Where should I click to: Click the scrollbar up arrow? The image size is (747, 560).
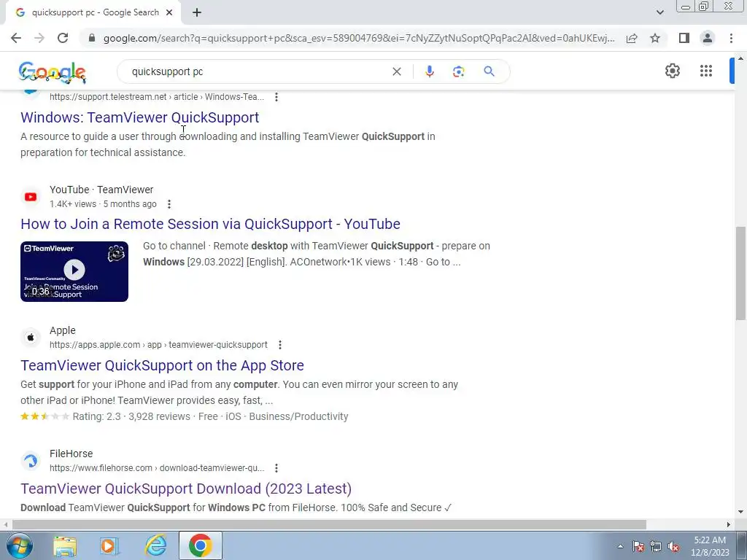tap(740, 58)
